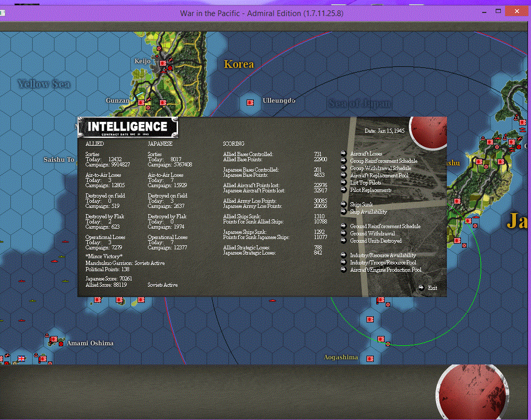The image size is (531, 420).
Task: Click the arrow icon beside Ship Availability
Action: coord(344,212)
